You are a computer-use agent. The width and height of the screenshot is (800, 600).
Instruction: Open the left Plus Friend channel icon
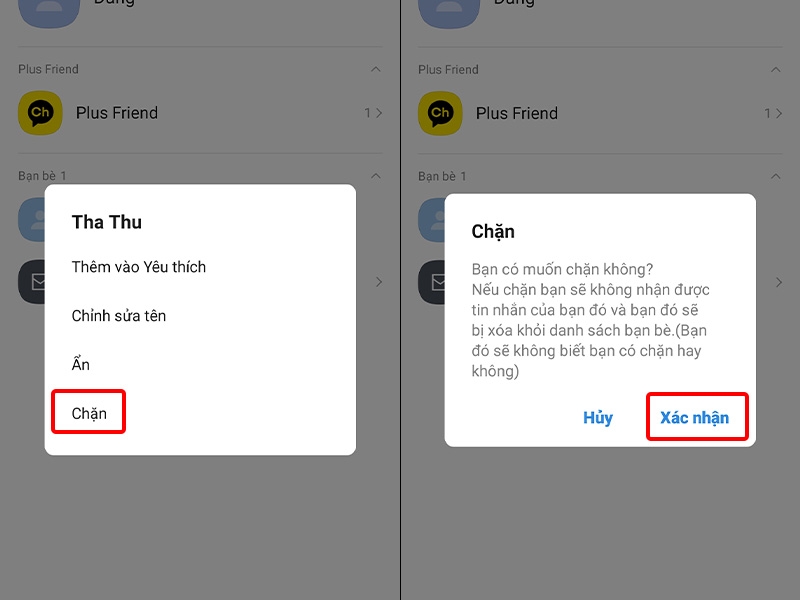click(40, 113)
